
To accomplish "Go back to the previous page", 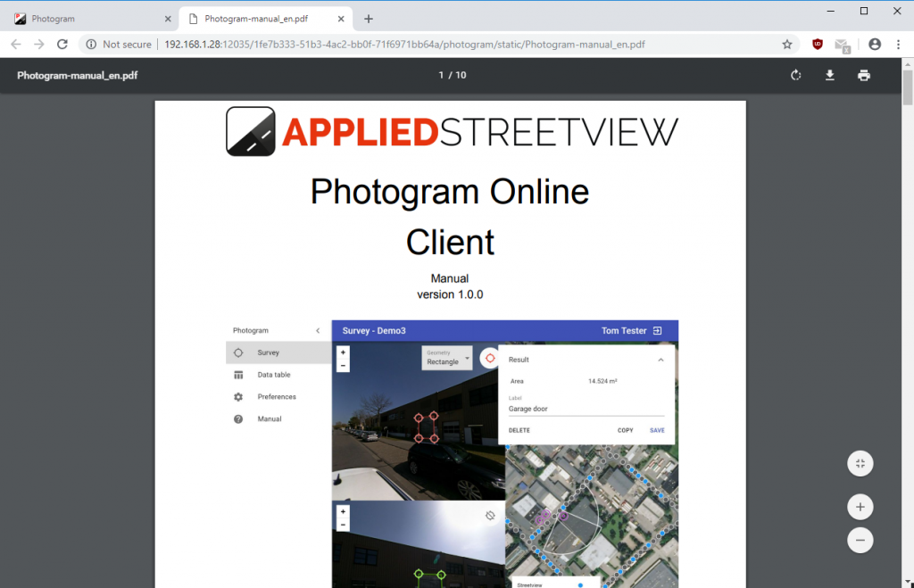I will (x=16, y=45).
